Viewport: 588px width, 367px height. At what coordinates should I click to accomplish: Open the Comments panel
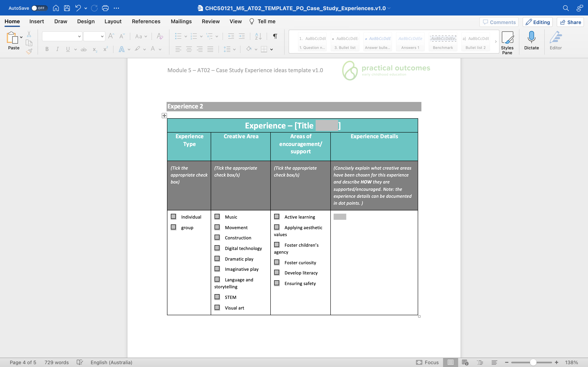[499, 22]
